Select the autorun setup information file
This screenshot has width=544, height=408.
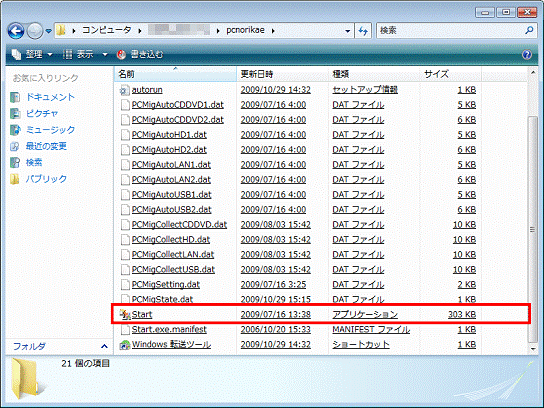(x=147, y=90)
